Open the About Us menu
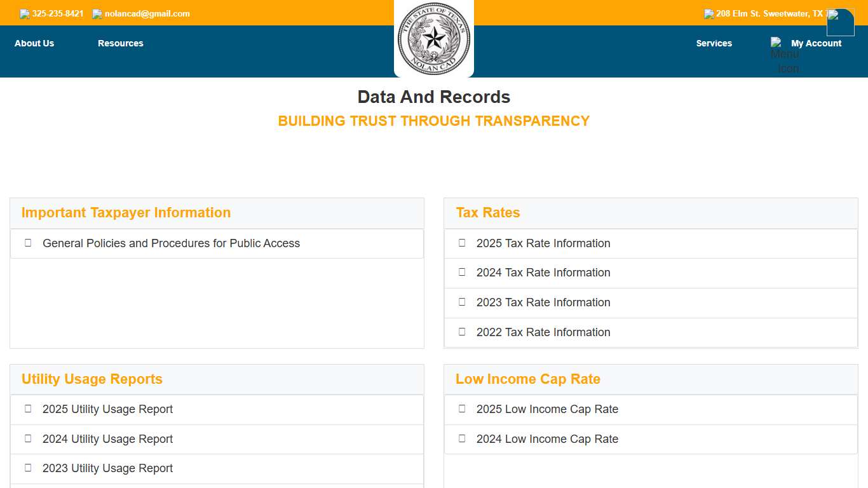 pyautogui.click(x=34, y=43)
